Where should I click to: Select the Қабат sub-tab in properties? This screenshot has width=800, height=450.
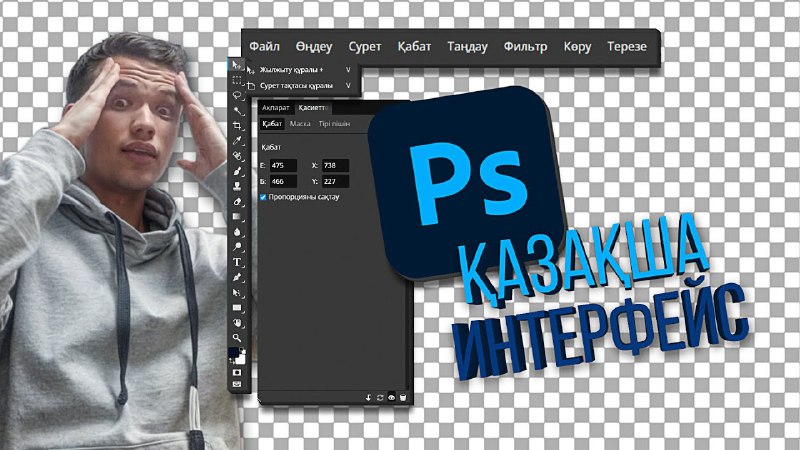coord(272,123)
